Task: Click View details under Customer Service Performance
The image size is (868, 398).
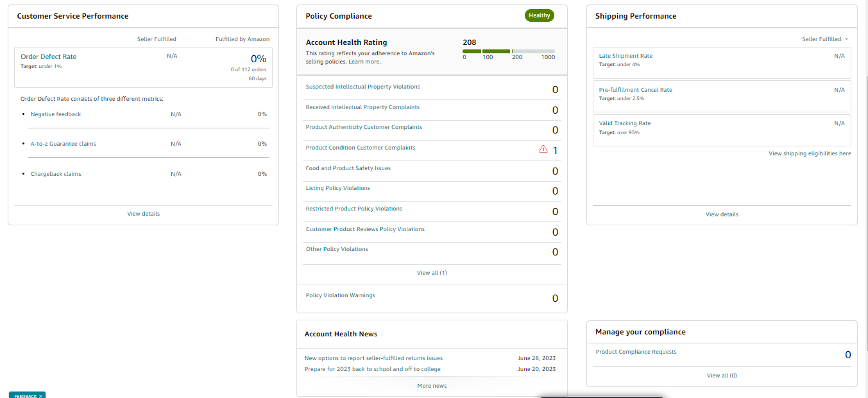Action: (144, 214)
